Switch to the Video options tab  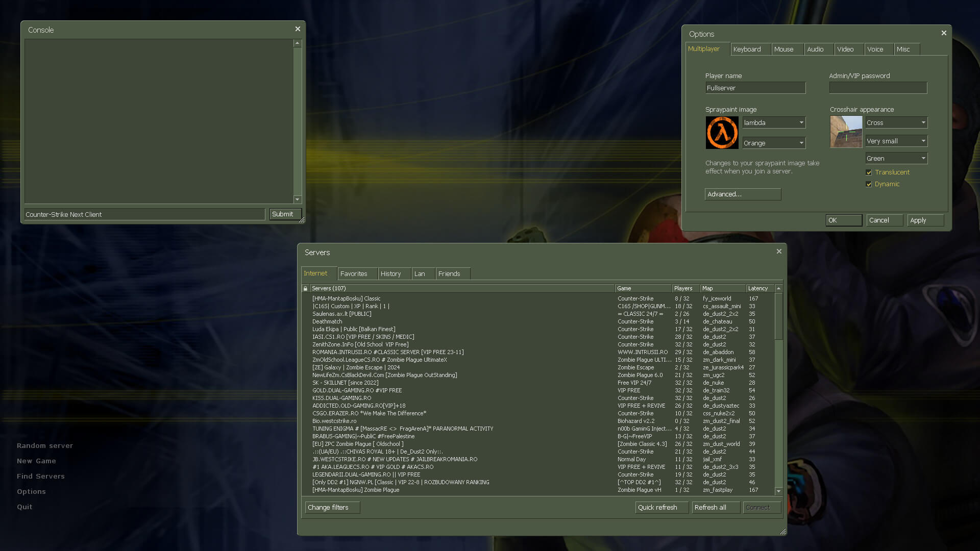845,48
